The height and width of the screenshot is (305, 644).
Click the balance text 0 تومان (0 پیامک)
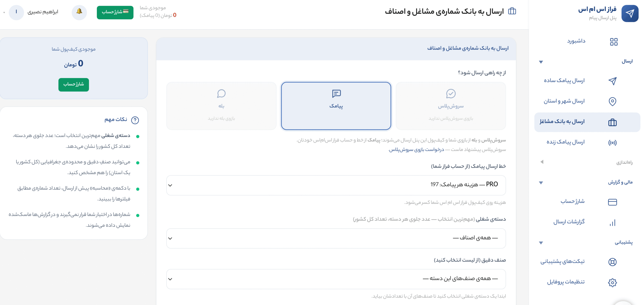coord(158,15)
